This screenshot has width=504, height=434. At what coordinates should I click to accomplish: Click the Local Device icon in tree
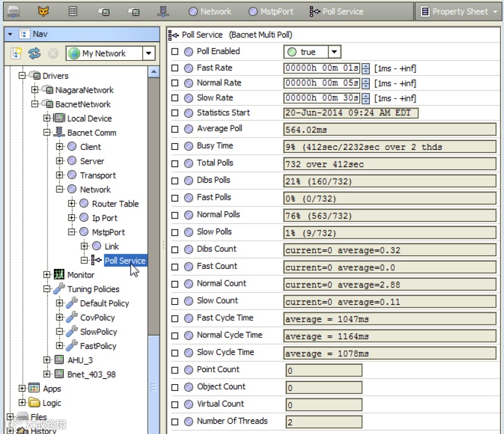pos(59,118)
